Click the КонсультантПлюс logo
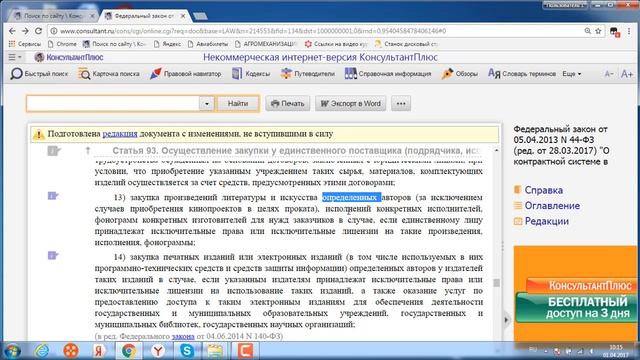This screenshot has width=640, height=360. click(x=69, y=58)
